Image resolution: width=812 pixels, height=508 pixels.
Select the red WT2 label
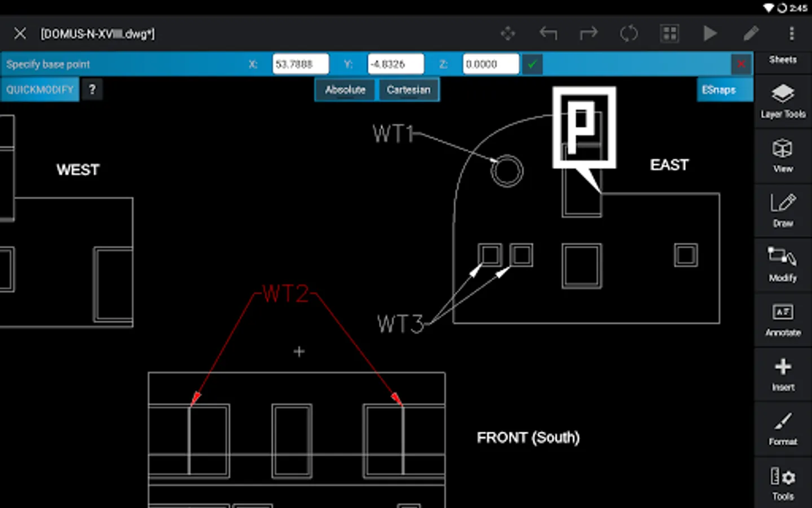pyautogui.click(x=286, y=294)
